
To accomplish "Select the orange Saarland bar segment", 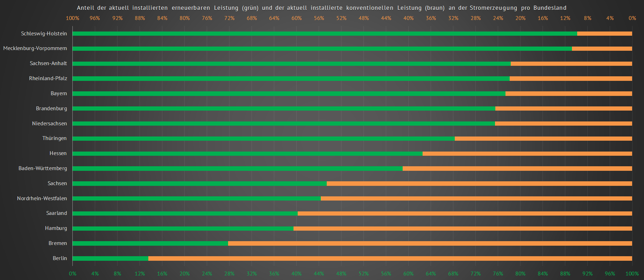I will click(x=465, y=213).
